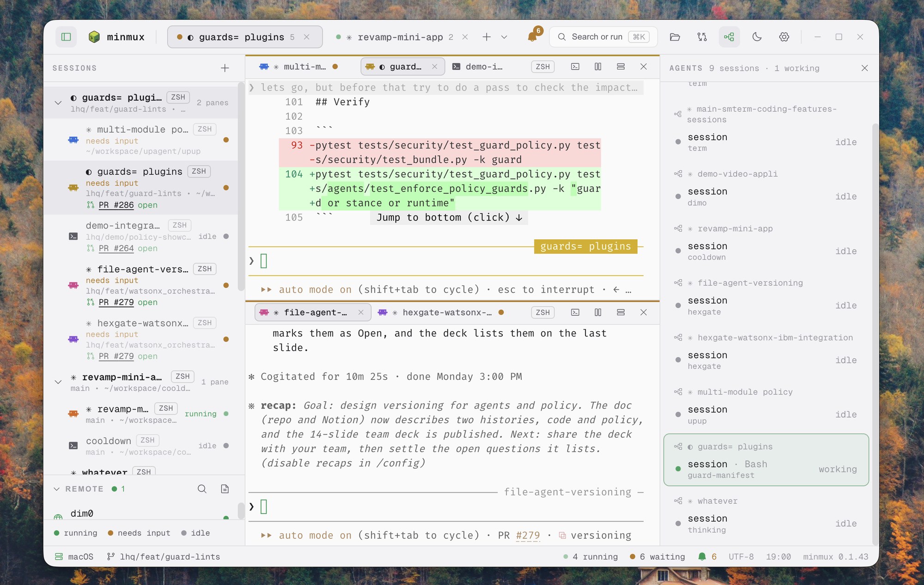Split top pane vertically icon

pyautogui.click(x=598, y=67)
